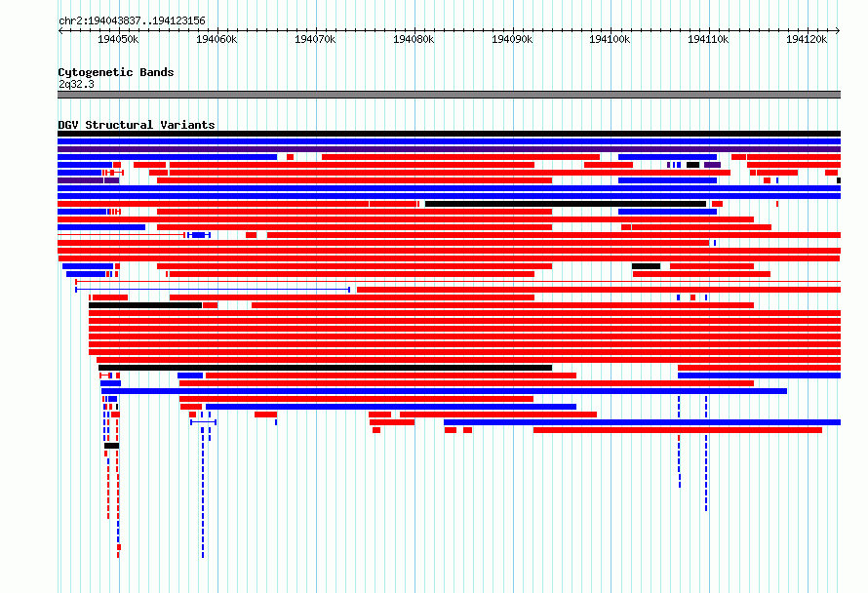Select the short black variant near 194103k

point(646,266)
